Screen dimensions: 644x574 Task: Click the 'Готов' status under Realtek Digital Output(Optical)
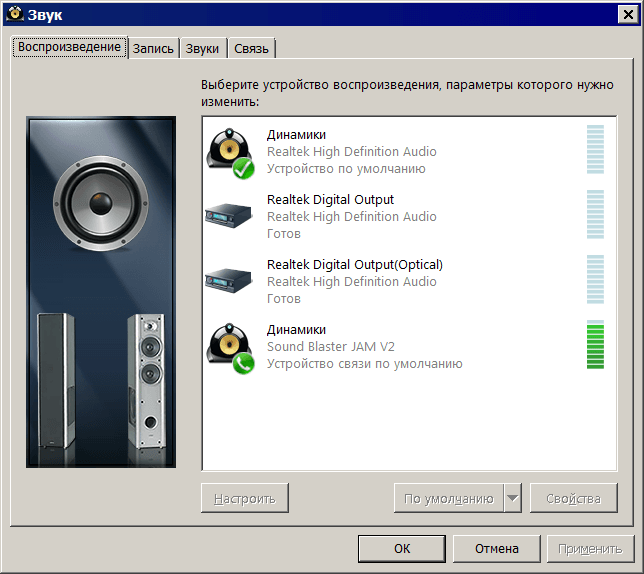click(x=284, y=298)
